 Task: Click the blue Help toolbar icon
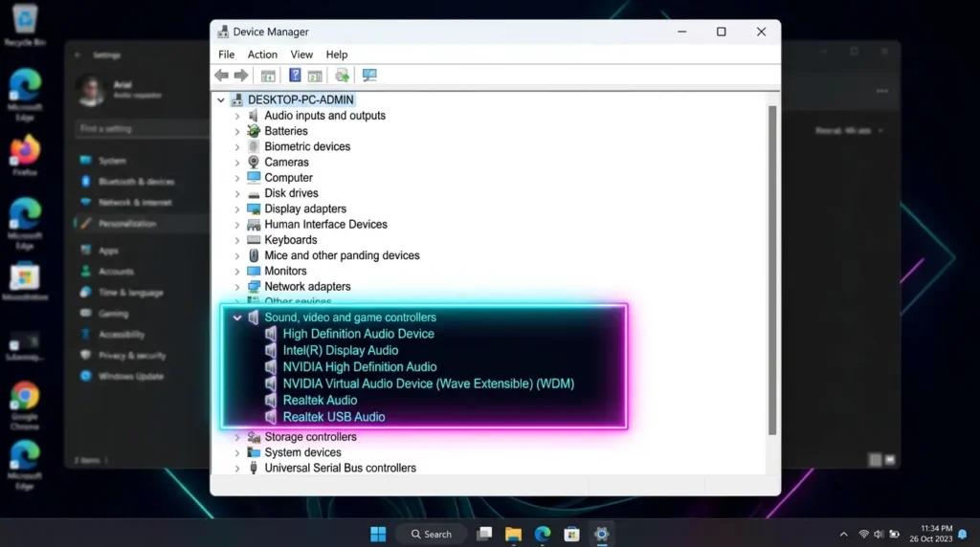[295, 76]
